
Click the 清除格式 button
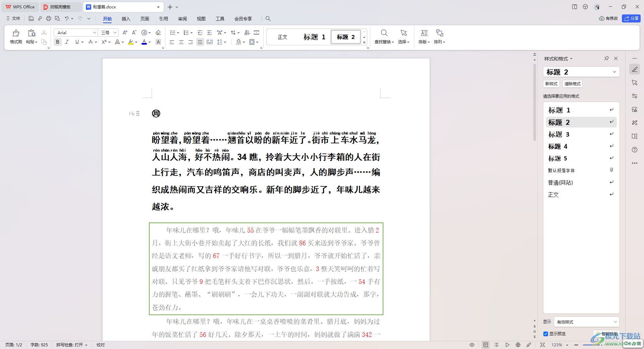pos(572,84)
